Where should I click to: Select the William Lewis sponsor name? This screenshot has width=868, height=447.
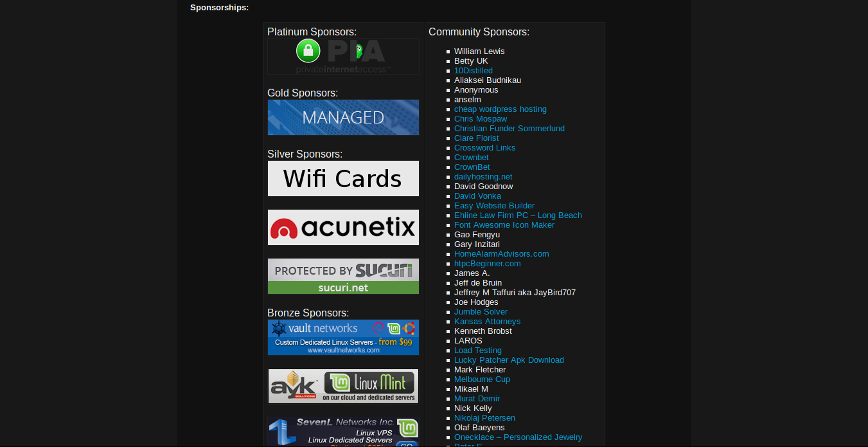[479, 51]
